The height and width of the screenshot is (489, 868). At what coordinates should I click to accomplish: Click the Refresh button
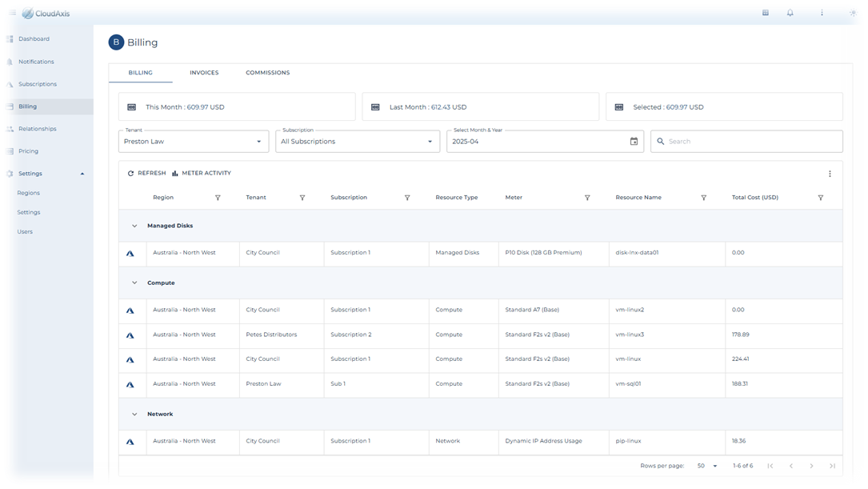(x=146, y=174)
